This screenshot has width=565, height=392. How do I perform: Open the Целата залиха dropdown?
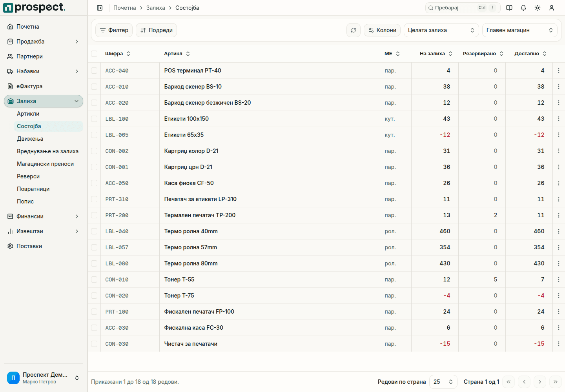coord(441,30)
